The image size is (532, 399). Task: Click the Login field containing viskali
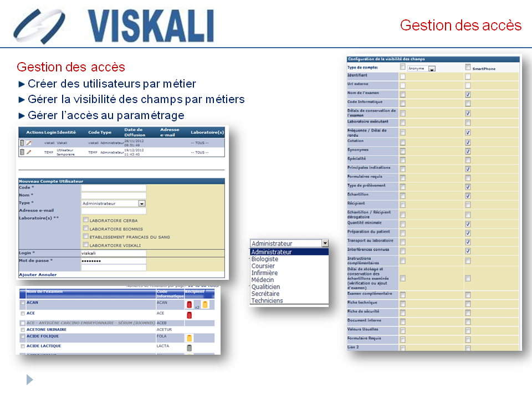pyautogui.click(x=114, y=253)
